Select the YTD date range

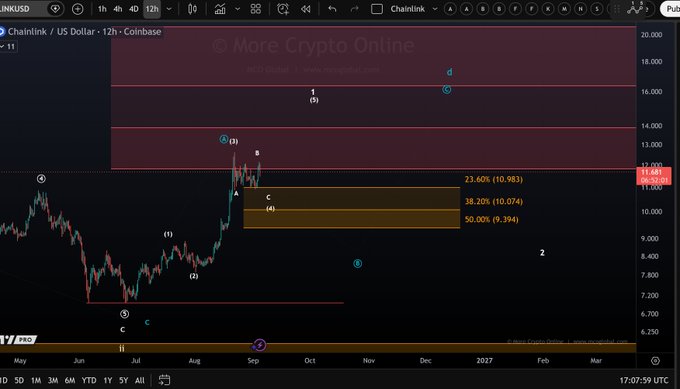click(89, 380)
